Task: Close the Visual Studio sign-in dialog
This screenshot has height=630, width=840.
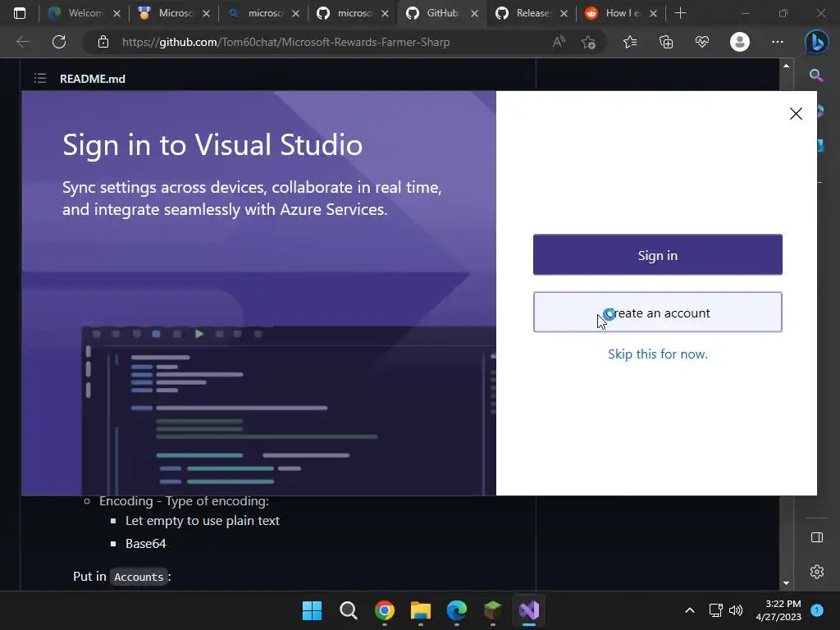Action: coord(796,113)
